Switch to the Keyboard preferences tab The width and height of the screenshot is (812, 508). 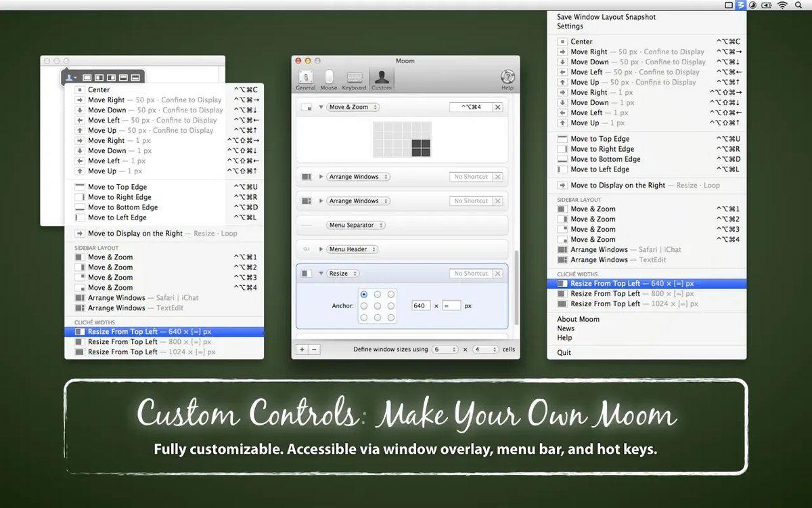pyautogui.click(x=354, y=79)
